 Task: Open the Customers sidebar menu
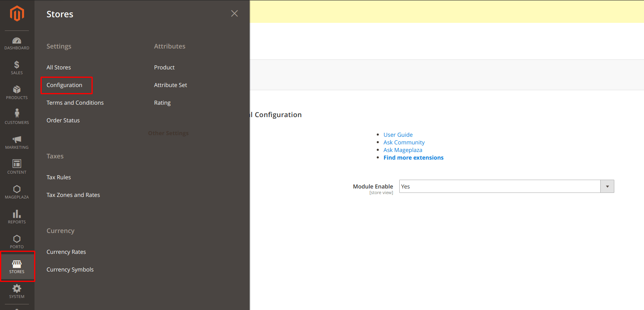coord(17,118)
